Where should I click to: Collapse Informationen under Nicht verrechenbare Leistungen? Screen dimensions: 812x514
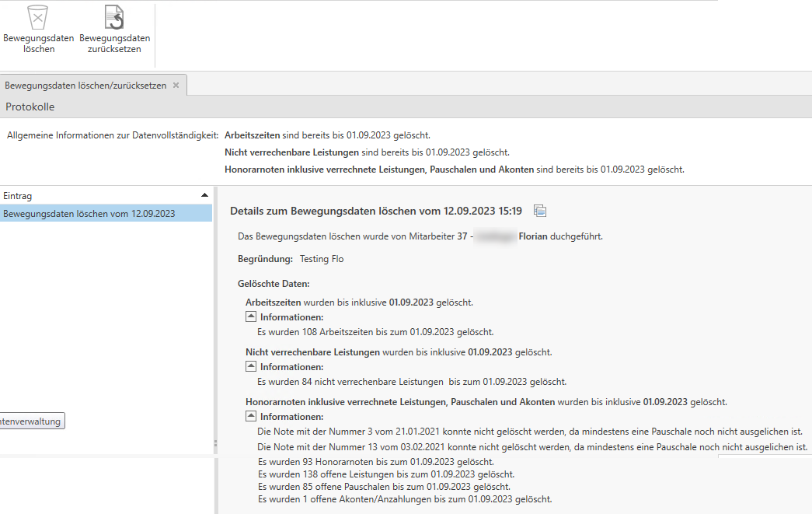(x=251, y=366)
